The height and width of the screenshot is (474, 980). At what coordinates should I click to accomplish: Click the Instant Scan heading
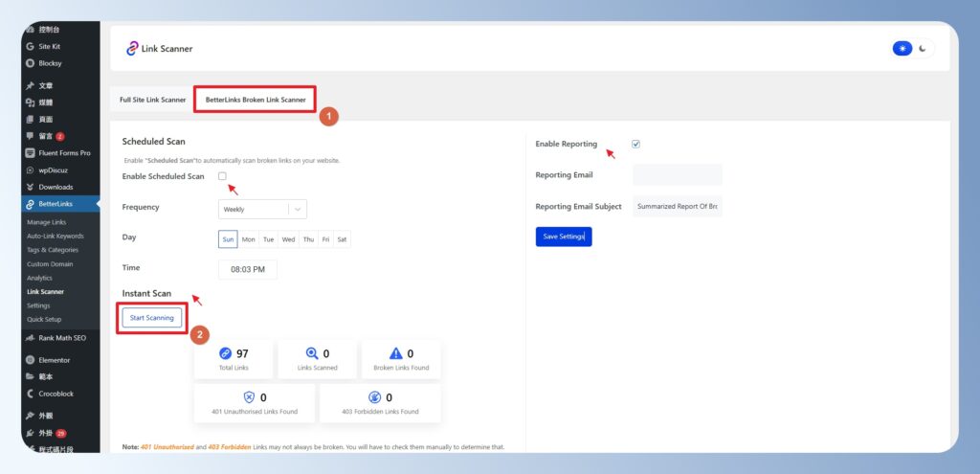146,293
